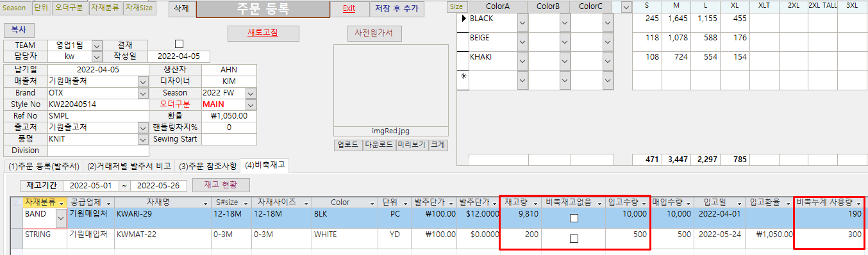Switch to (1)주문 등록(발주서) tab
The image size is (868, 255).
click(x=44, y=167)
